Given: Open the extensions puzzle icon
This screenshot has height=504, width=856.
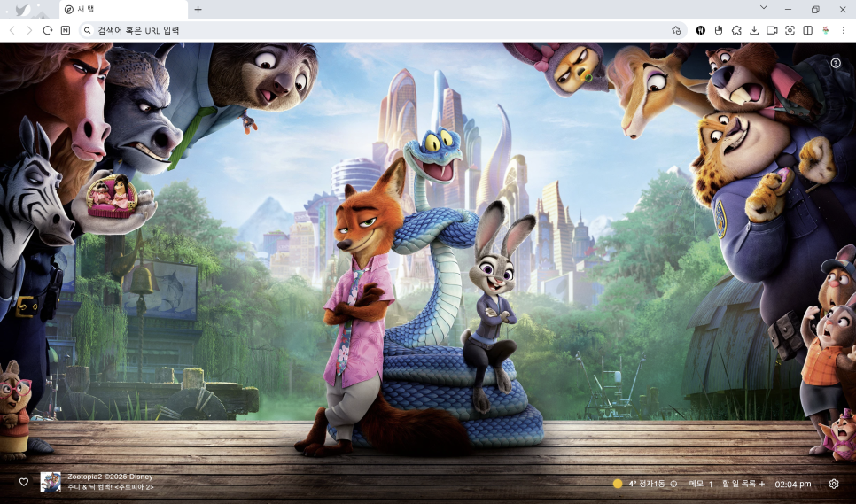Looking at the screenshot, I should pos(736,30).
